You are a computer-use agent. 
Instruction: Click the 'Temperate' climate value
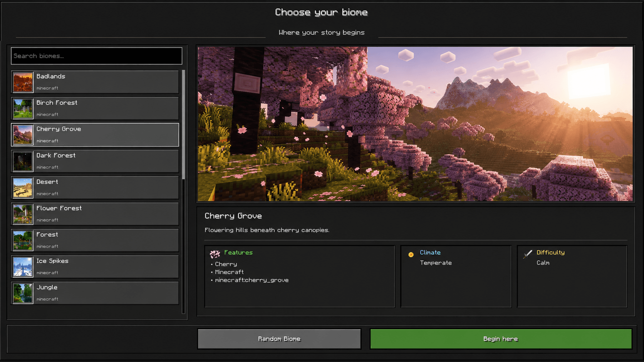click(x=436, y=263)
